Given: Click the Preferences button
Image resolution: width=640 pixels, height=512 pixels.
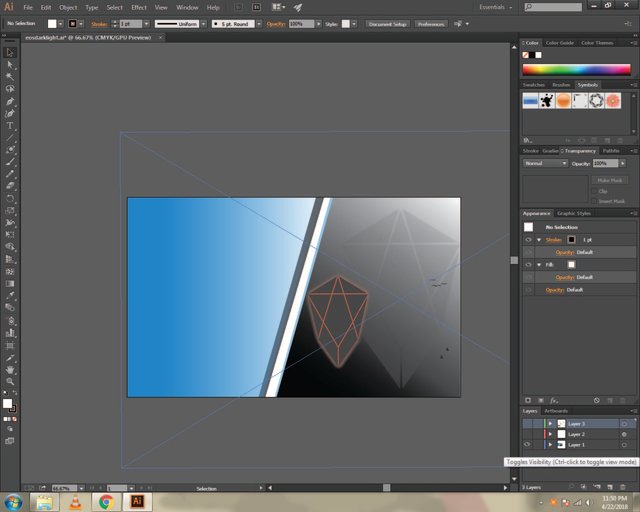Looking at the screenshot, I should (431, 23).
